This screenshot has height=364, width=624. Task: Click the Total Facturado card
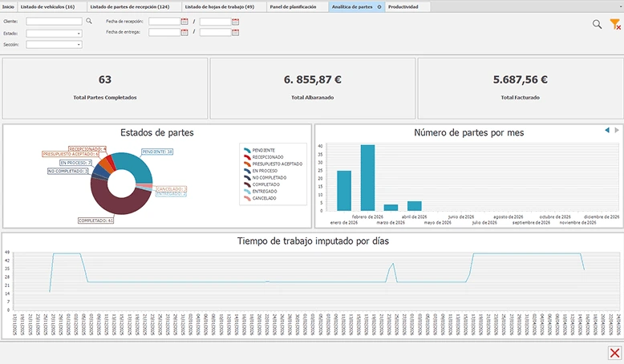pyautogui.click(x=521, y=88)
